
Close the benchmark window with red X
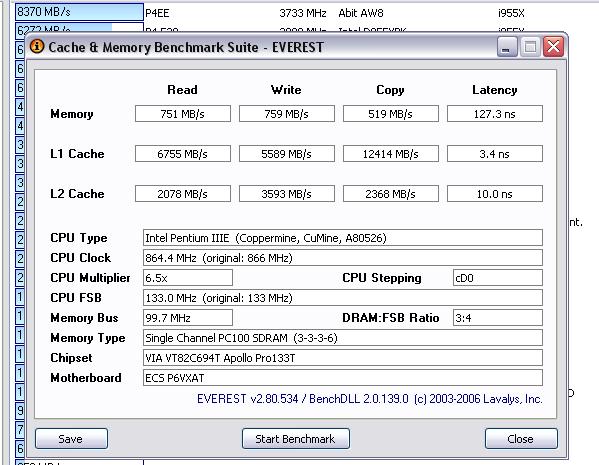(x=553, y=47)
